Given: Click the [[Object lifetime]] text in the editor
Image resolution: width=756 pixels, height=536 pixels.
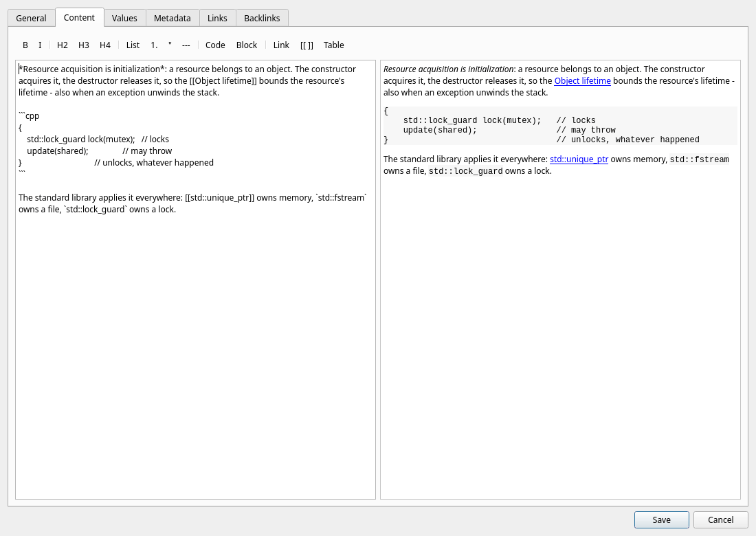Looking at the screenshot, I should (223, 81).
